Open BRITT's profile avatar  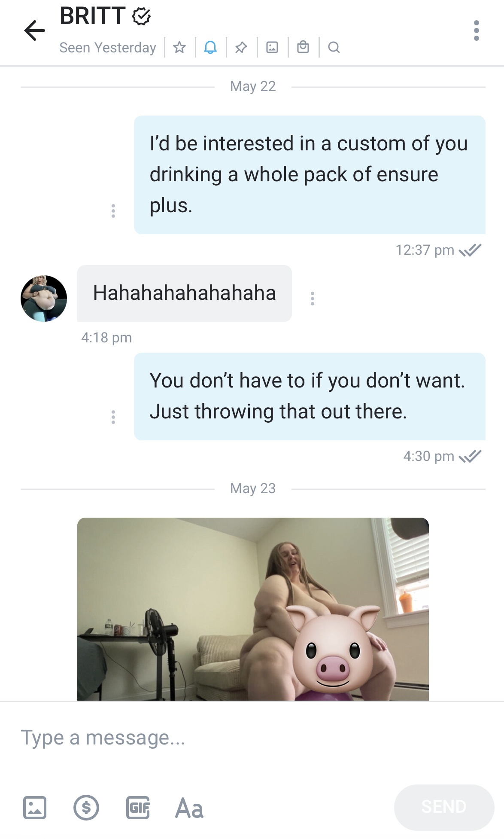click(44, 299)
